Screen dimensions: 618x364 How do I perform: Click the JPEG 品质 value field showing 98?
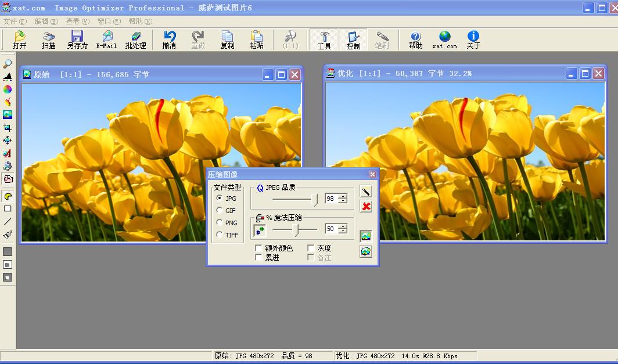332,199
